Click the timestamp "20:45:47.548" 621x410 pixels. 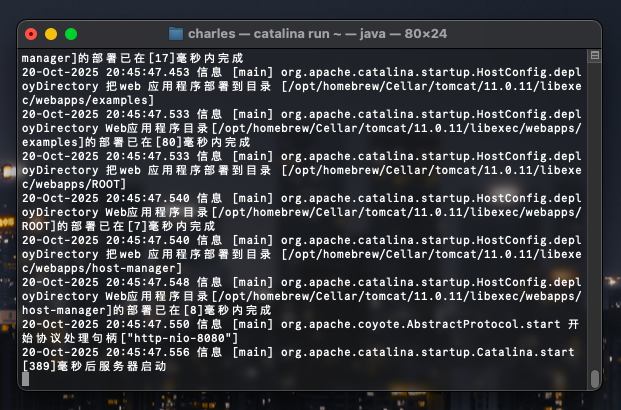[148, 282]
